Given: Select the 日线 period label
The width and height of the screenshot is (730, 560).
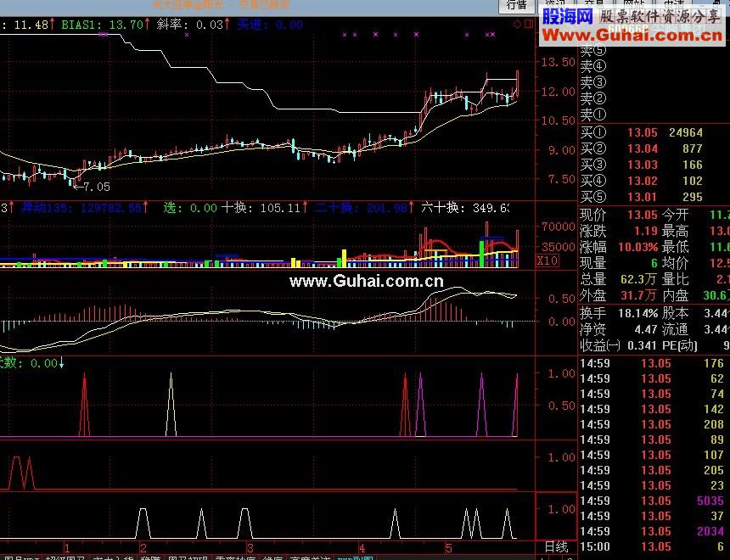Looking at the screenshot, I should coord(556,547).
